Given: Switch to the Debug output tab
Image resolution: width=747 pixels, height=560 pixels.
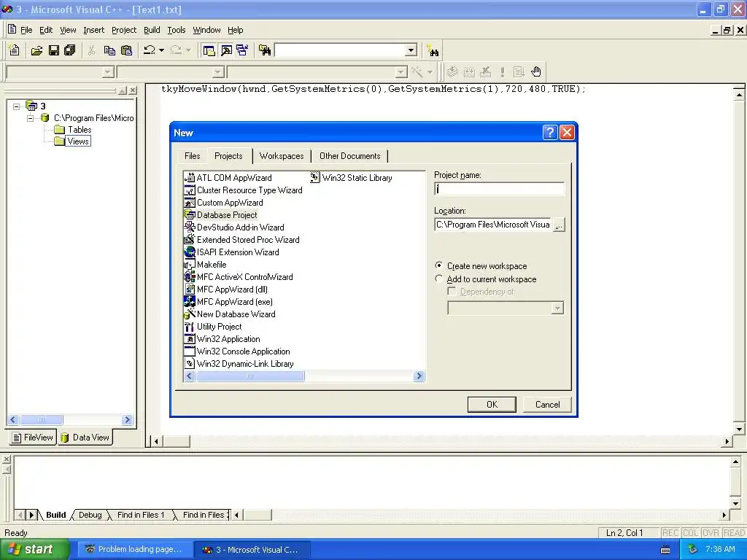Looking at the screenshot, I should [x=90, y=515].
